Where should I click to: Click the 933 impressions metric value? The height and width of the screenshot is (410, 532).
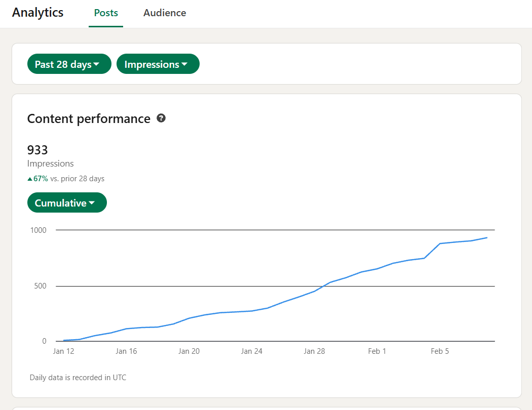click(37, 150)
